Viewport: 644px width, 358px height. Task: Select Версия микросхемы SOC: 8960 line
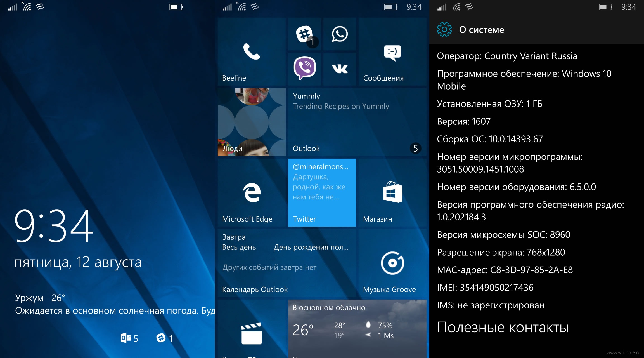pyautogui.click(x=503, y=235)
